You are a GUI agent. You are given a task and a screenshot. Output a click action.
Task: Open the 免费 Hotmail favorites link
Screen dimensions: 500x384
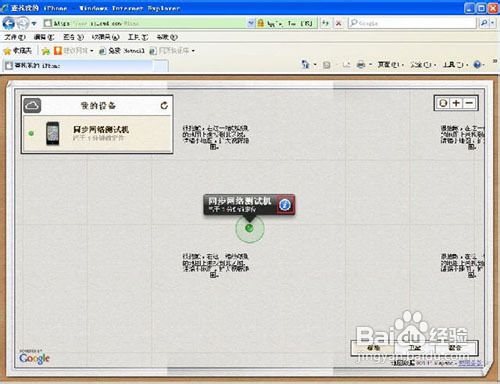tap(122, 51)
